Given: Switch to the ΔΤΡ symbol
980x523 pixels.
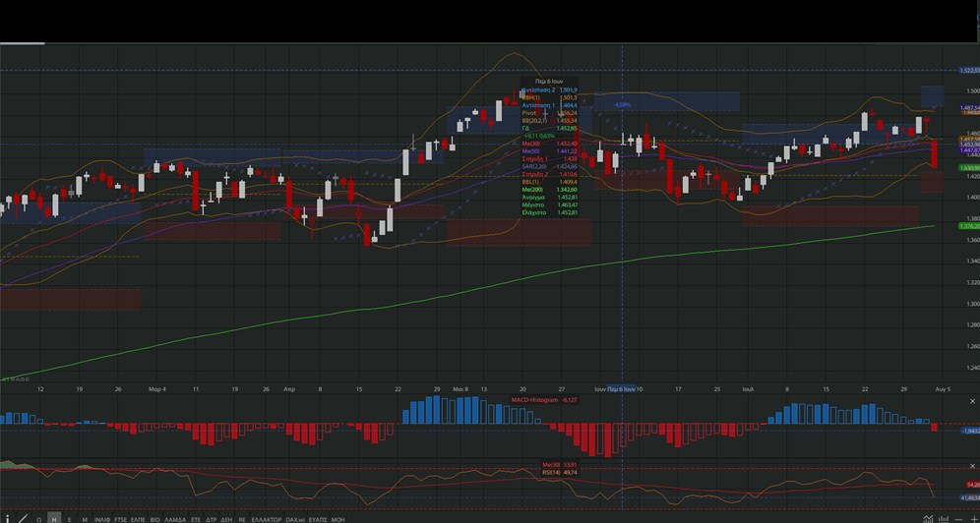Looking at the screenshot, I should point(212,519).
